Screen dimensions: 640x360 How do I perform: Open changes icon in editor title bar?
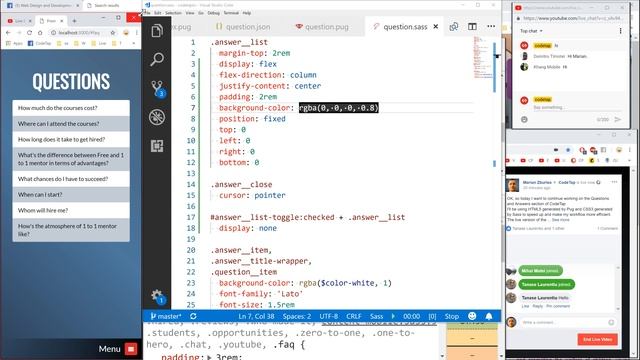[453, 27]
